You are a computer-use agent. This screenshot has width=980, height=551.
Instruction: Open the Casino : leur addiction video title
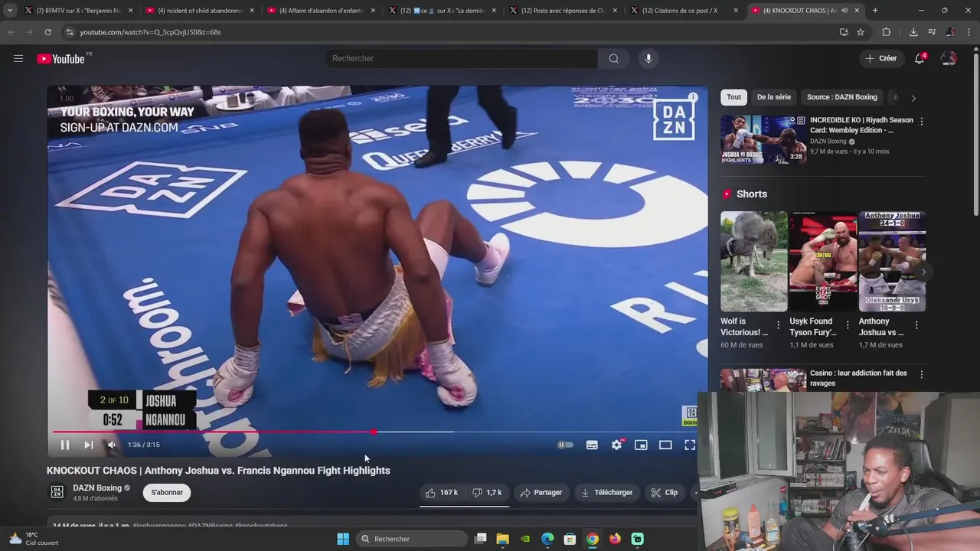click(858, 378)
